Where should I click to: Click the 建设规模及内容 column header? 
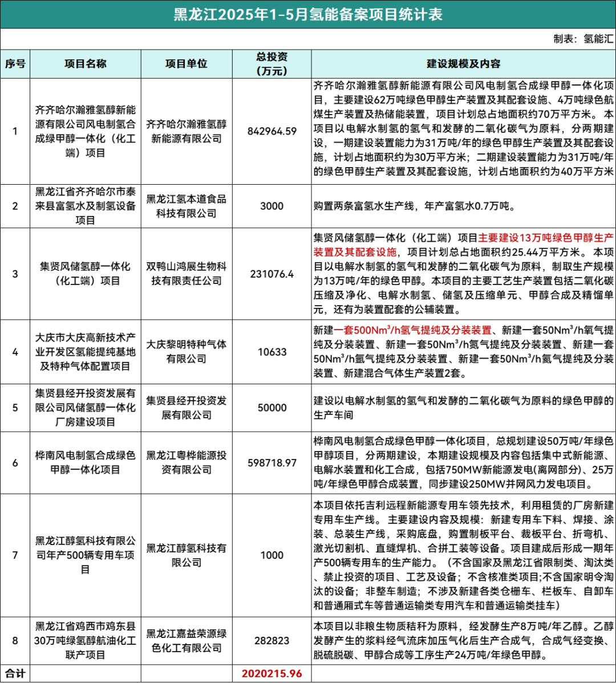[463, 63]
